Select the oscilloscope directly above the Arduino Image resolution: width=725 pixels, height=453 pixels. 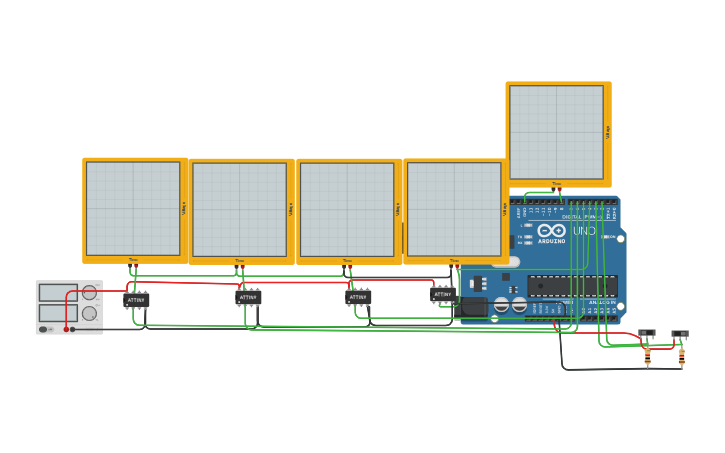(557, 132)
